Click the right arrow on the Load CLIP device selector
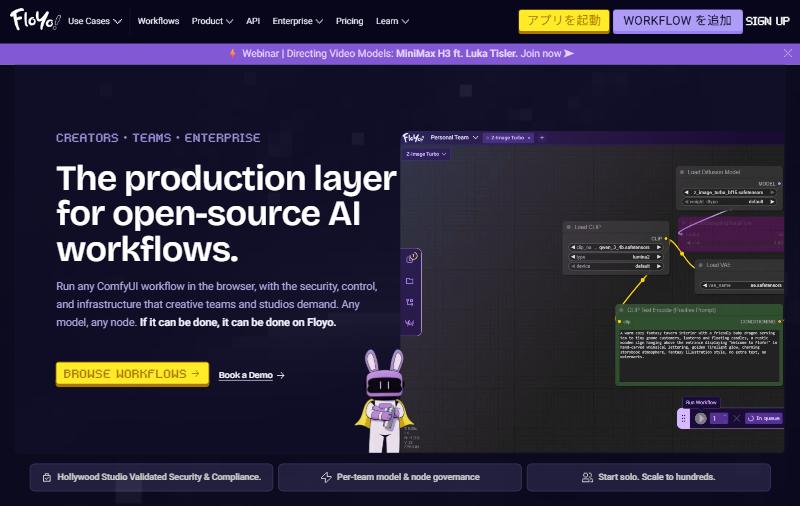This screenshot has width=800, height=506. 659,266
